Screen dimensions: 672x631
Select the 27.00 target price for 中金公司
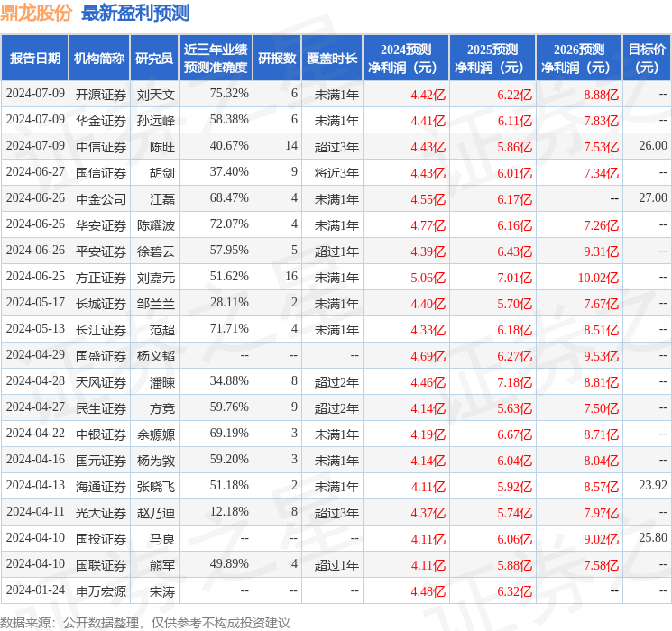(652, 198)
